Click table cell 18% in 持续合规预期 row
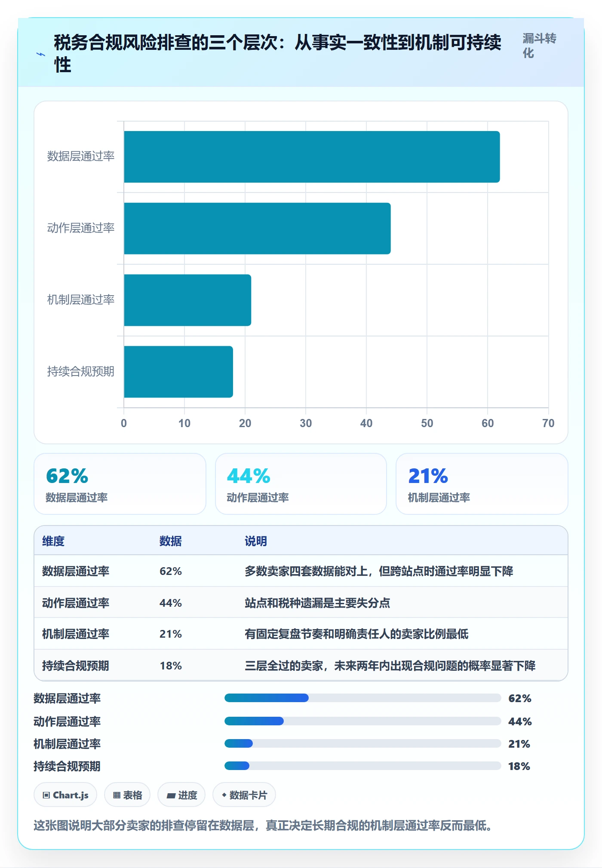This screenshot has width=602, height=868. click(171, 666)
